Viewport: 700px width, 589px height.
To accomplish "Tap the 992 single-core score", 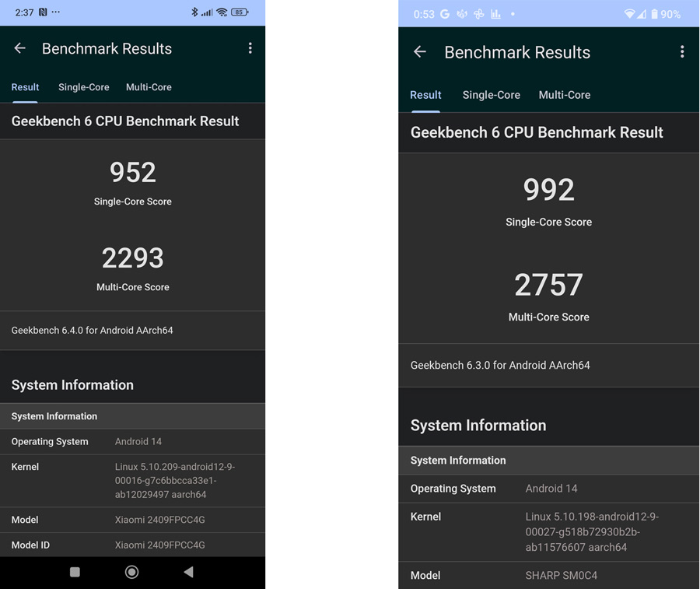I will click(x=548, y=190).
